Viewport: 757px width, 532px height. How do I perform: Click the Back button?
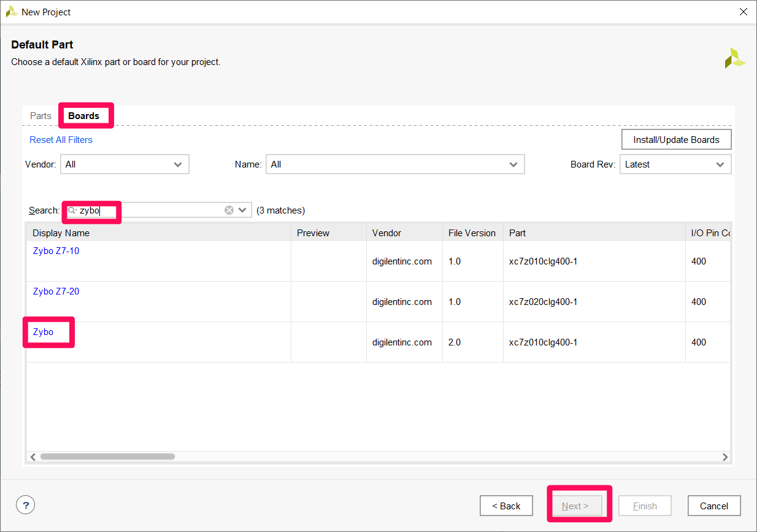pos(506,506)
